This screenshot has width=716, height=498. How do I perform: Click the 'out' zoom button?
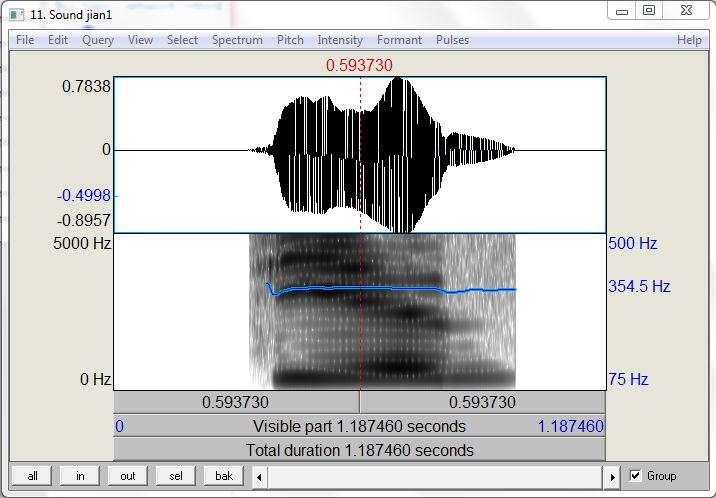[128, 476]
